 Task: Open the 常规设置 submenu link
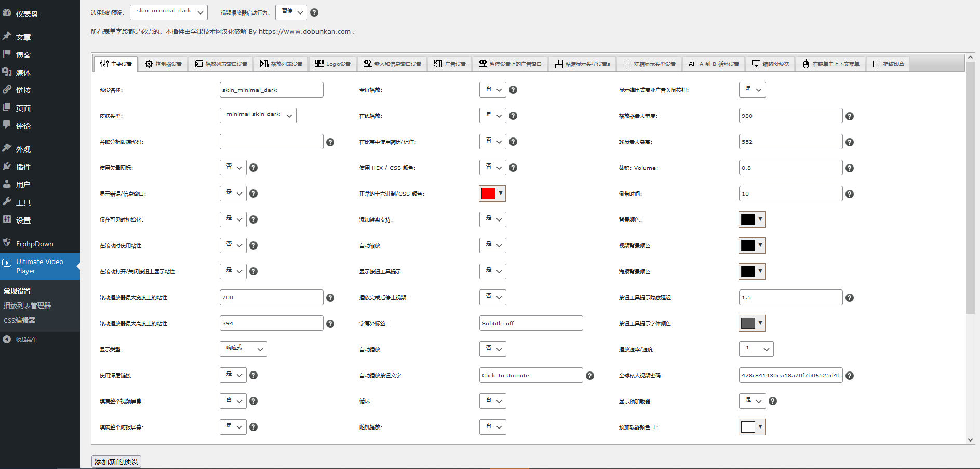click(x=17, y=291)
